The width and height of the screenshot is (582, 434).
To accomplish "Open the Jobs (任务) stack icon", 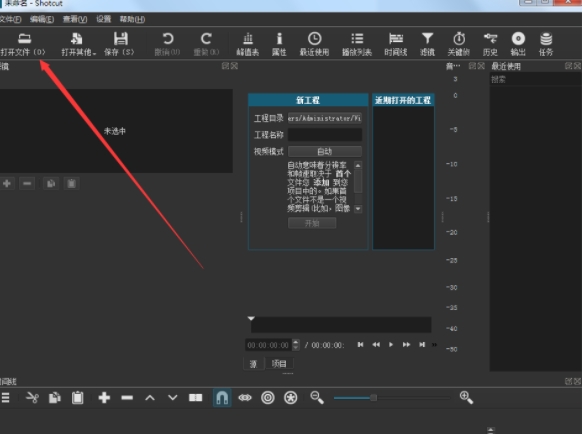I will [x=546, y=44].
